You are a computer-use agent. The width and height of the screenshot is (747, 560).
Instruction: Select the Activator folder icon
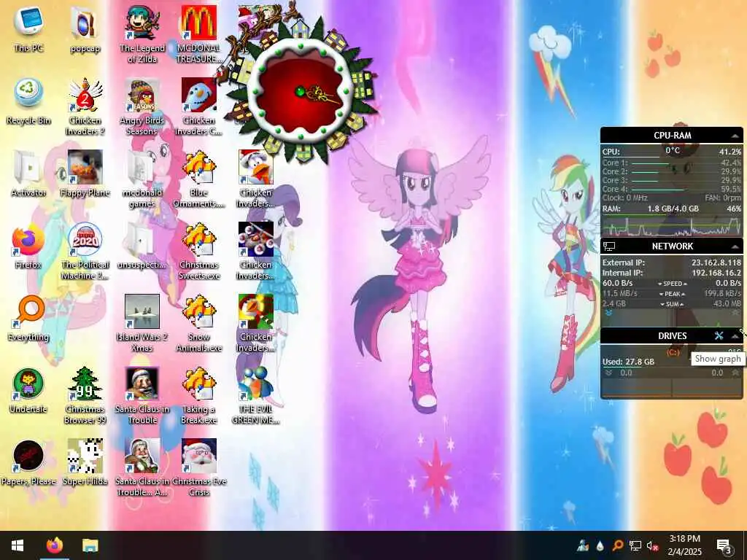[28, 174]
